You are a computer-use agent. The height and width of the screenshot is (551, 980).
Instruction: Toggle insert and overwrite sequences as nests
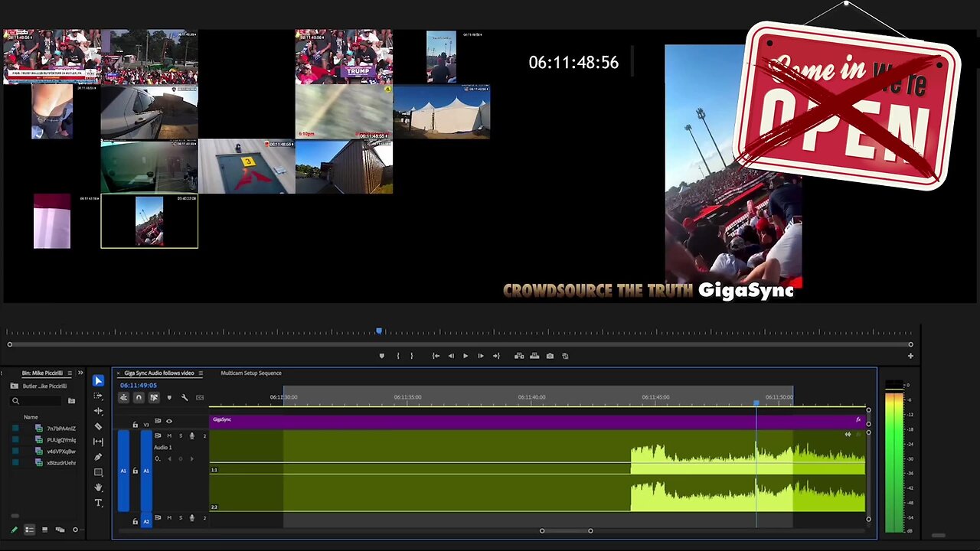[123, 397]
